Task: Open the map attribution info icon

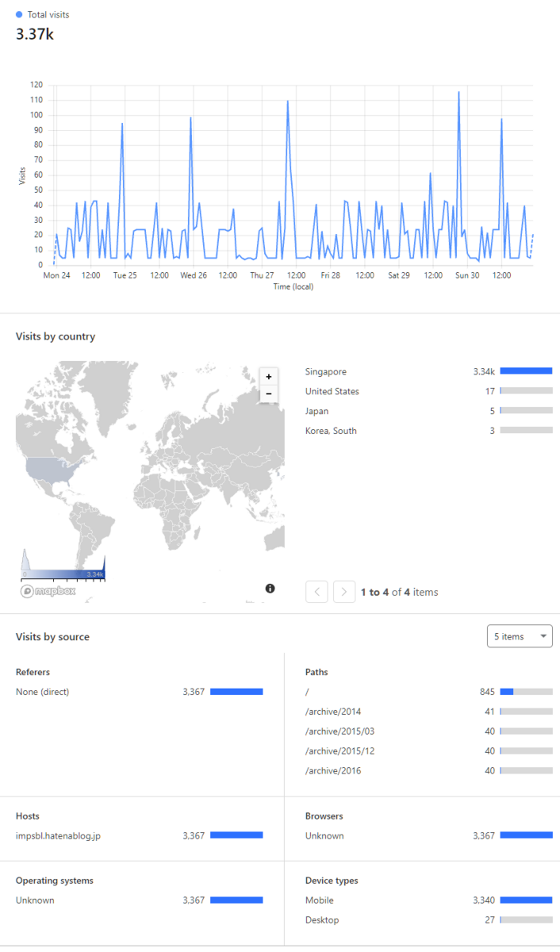Action: tap(270, 589)
